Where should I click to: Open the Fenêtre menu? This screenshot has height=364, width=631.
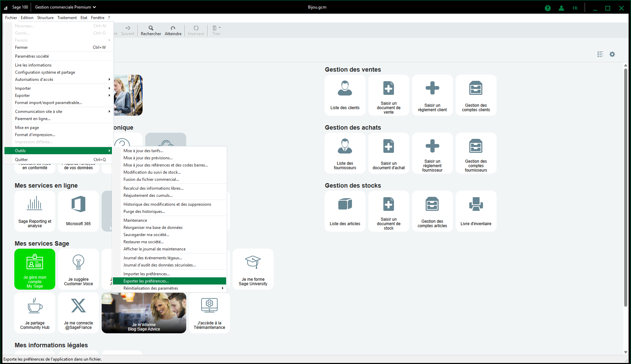98,18
